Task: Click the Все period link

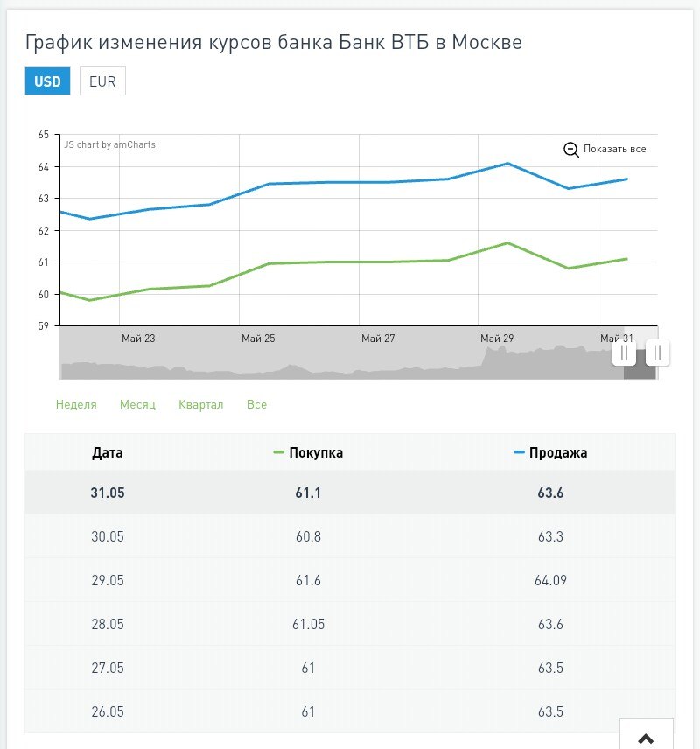Action: [256, 404]
